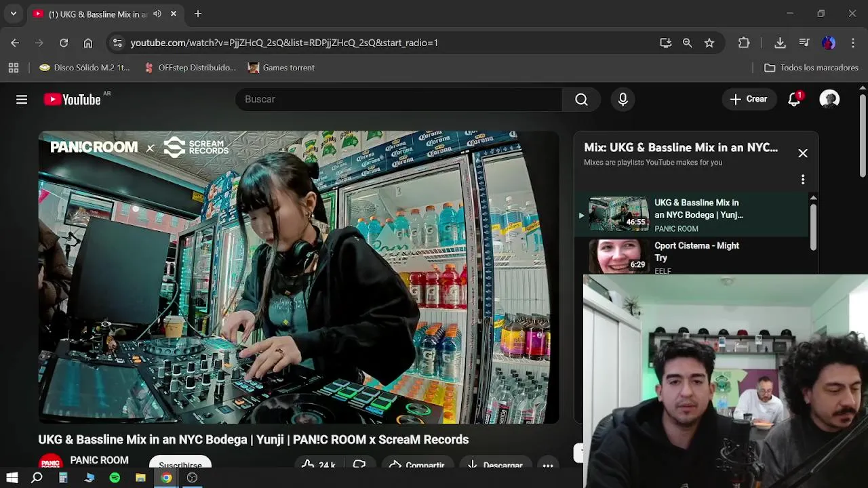Mute the tab via its speaker icon
This screenshot has height=488, width=868.
[x=157, y=14]
